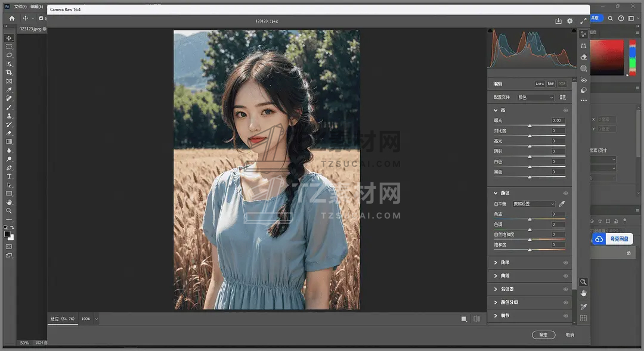Image resolution: width=644 pixels, height=351 pixels.
Task: Expand the 曲线 section
Action: pyautogui.click(x=496, y=276)
